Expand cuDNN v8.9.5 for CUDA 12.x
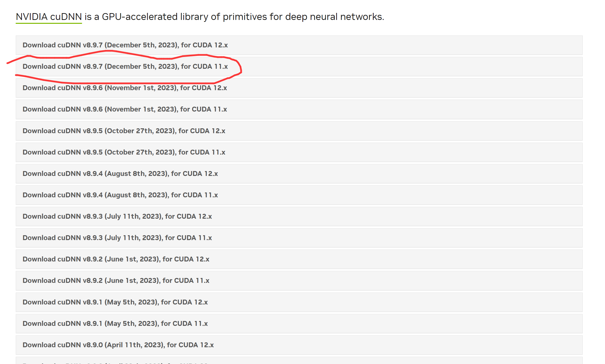 [299, 131]
